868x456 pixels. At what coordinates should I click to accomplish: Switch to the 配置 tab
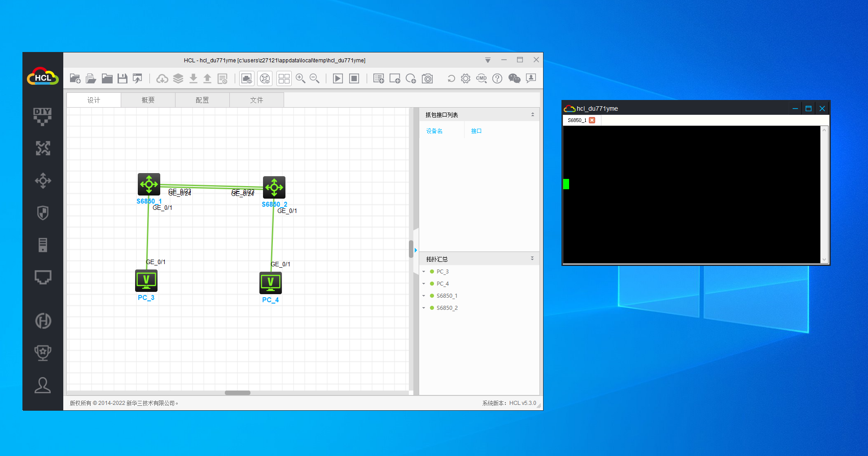tap(202, 100)
